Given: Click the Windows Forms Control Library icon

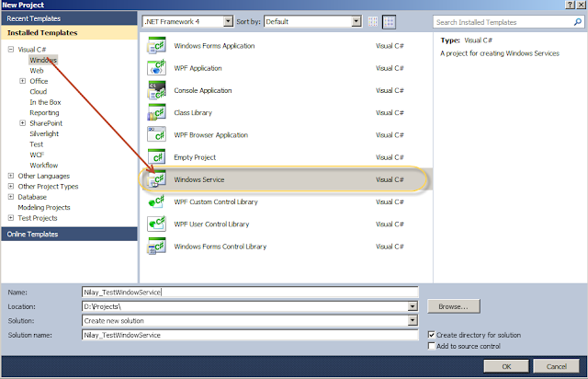Looking at the screenshot, I should click(157, 247).
